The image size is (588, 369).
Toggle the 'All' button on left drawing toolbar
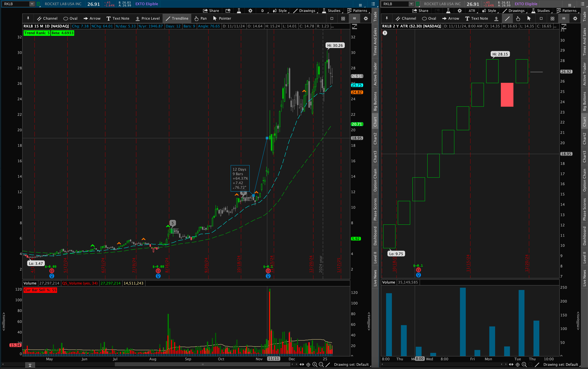[x=354, y=18]
